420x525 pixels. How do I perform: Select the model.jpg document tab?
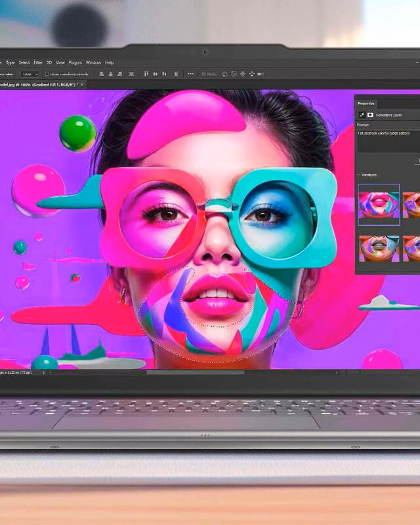(x=39, y=85)
